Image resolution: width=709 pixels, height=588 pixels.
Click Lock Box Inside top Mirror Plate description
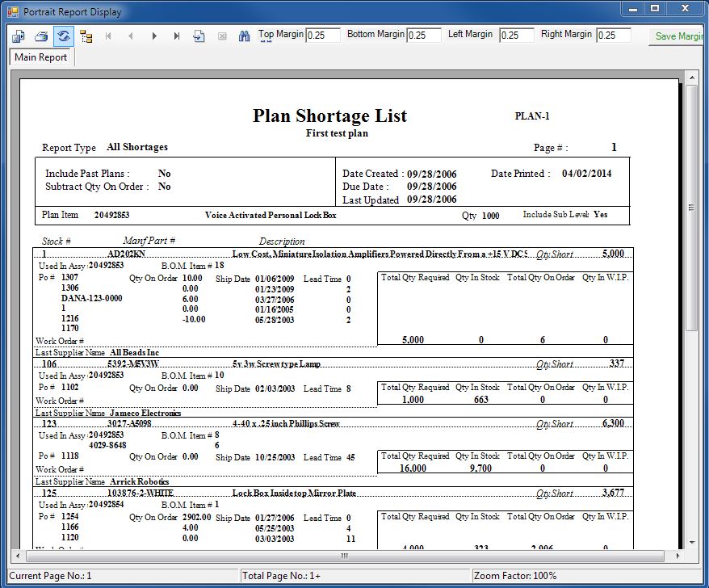[x=294, y=493]
